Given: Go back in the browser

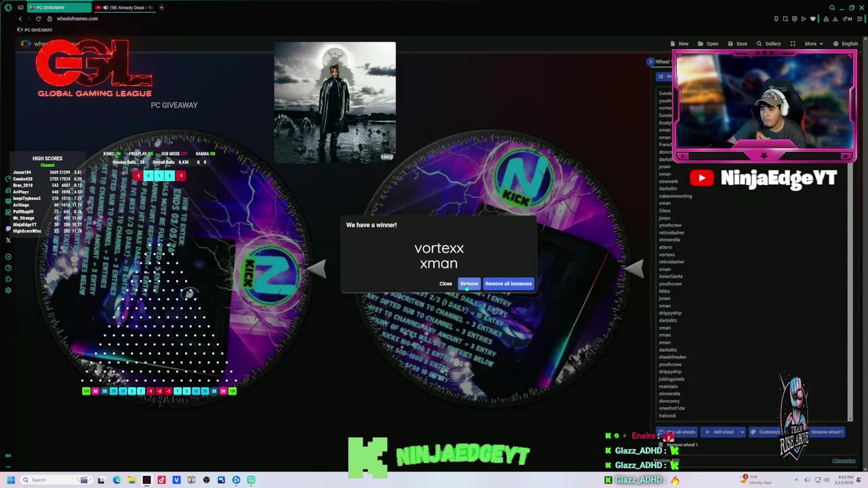Looking at the screenshot, I should [20, 18].
